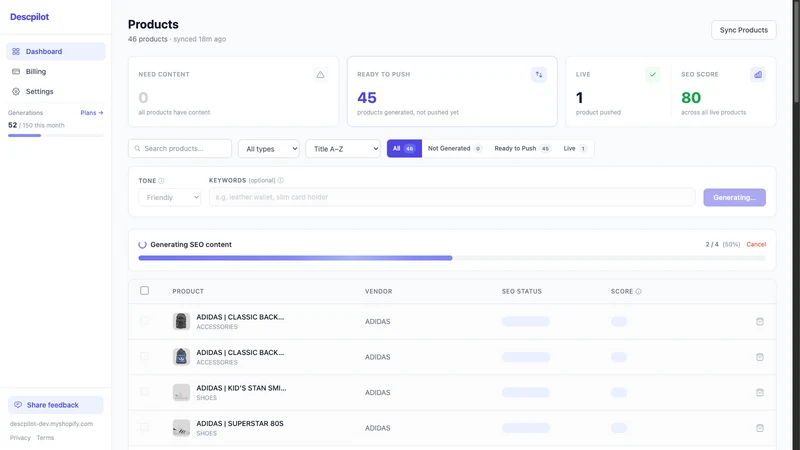Click the Keywords info icon
The height and width of the screenshot is (450, 800).
click(x=281, y=180)
